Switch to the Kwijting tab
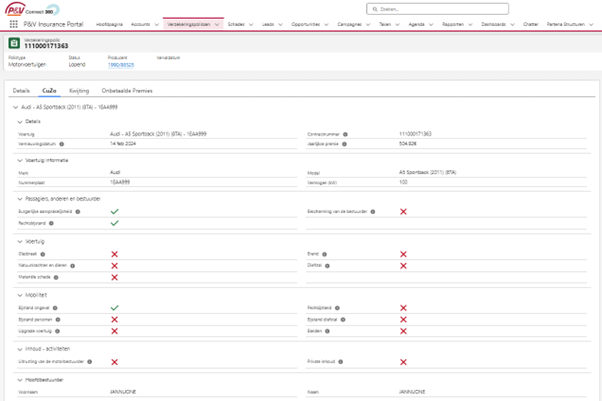This screenshot has width=602, height=401. coord(79,91)
